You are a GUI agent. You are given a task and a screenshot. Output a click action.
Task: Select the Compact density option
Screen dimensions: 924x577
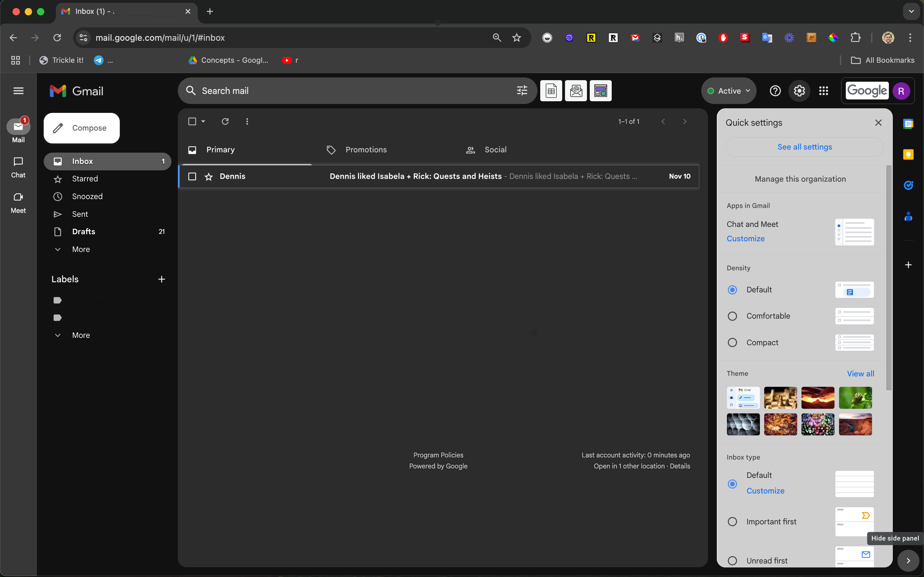pyautogui.click(x=732, y=342)
